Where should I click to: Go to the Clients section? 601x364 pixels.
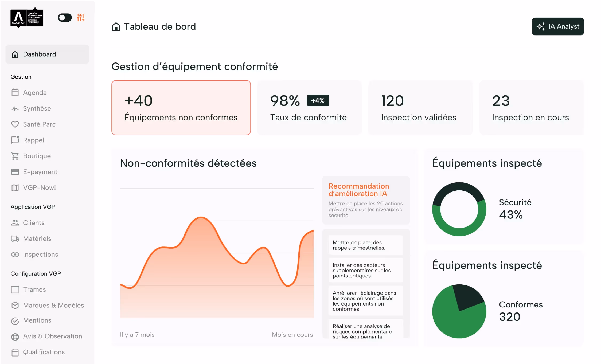(x=33, y=223)
